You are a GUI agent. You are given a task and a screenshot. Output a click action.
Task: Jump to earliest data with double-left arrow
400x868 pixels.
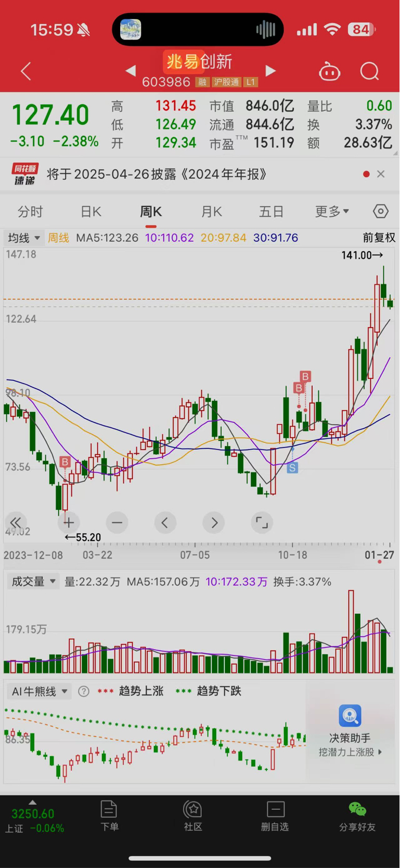(16, 522)
